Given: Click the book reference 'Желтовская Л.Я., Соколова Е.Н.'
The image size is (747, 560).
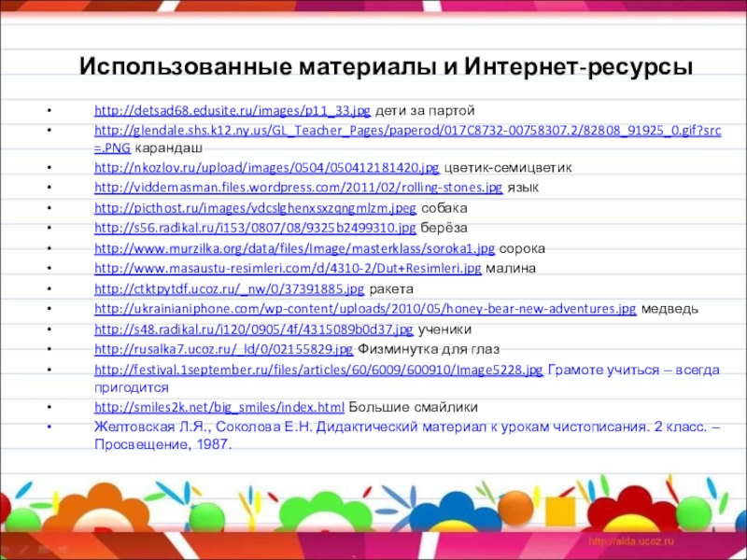Looking at the screenshot, I should [x=204, y=427].
